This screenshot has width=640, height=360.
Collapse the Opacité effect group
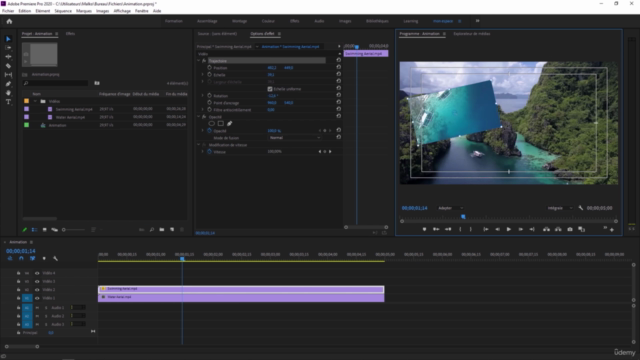[199, 116]
